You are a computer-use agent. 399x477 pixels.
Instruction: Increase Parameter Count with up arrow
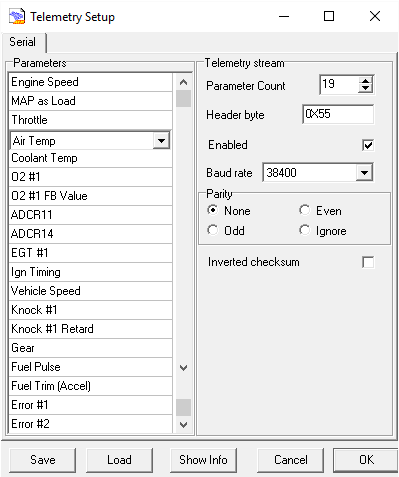pos(366,81)
